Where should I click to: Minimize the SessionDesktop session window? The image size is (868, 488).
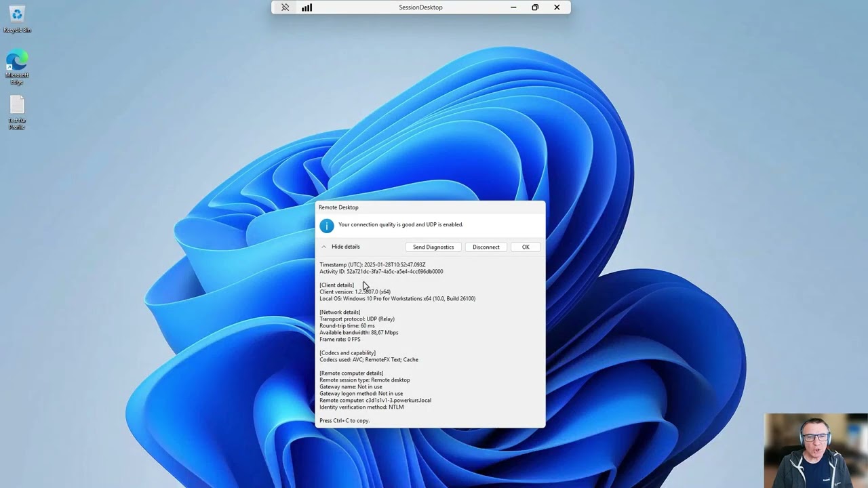click(x=513, y=7)
